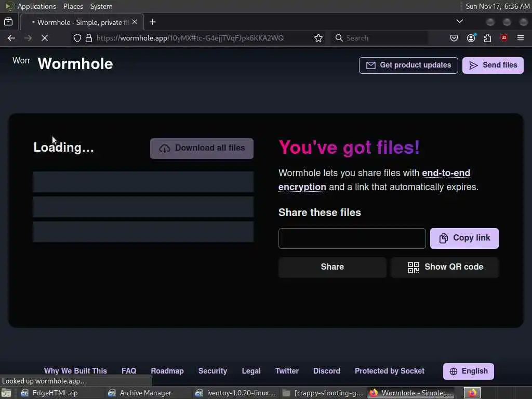This screenshot has height=399, width=532.
Task: Click the Share button
Action: pyautogui.click(x=332, y=267)
